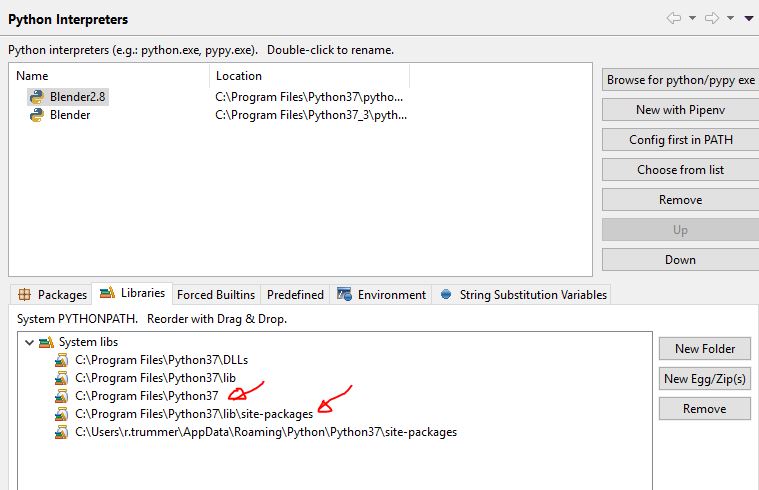Remove the selected interpreter
Screen dimensions: 759x490
(681, 200)
